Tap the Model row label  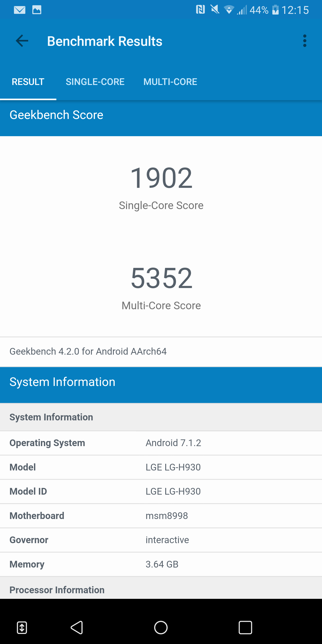pos(23,467)
